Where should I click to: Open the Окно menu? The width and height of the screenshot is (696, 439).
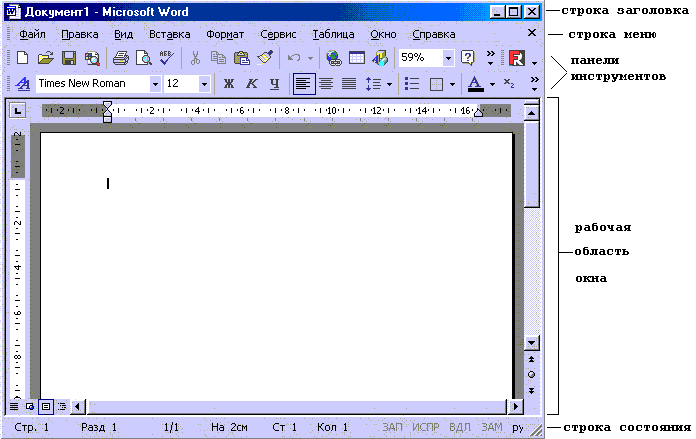pos(383,34)
